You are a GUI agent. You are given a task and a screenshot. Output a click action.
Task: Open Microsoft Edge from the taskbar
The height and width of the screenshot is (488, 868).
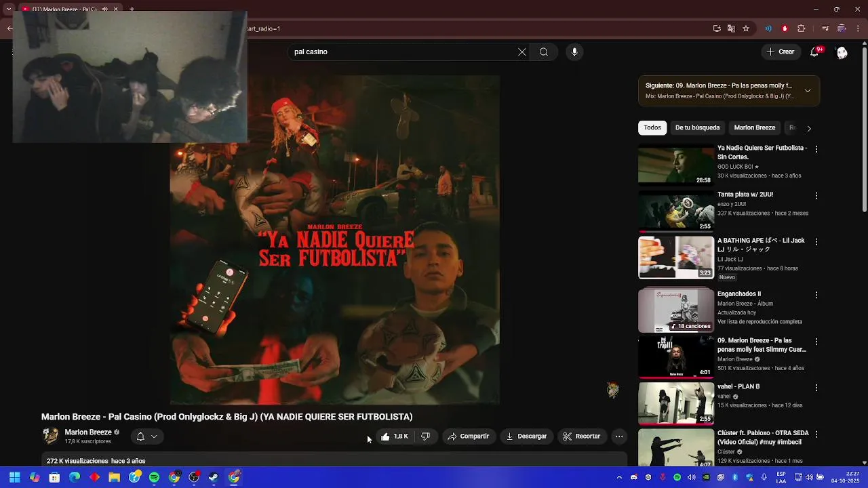[75, 477]
